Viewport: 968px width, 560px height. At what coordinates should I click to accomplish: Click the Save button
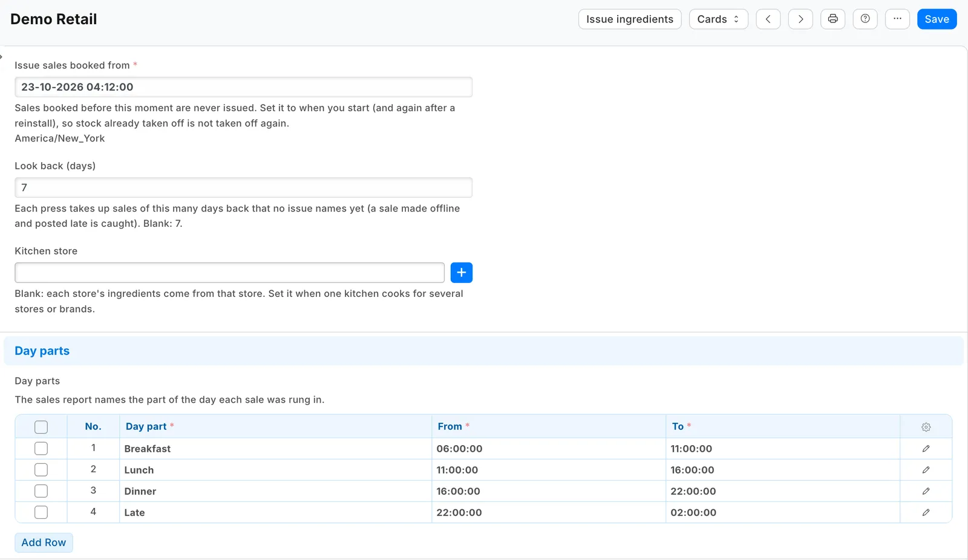pyautogui.click(x=937, y=19)
